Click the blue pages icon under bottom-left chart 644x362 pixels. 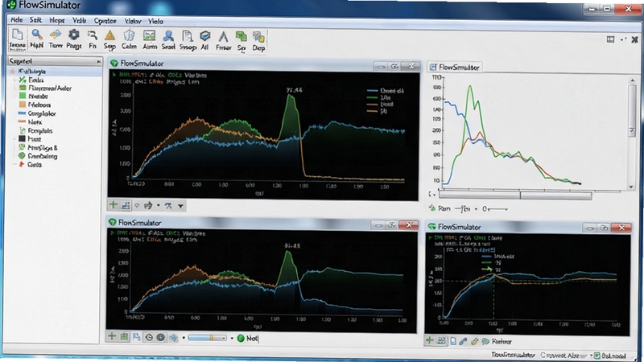click(136, 337)
